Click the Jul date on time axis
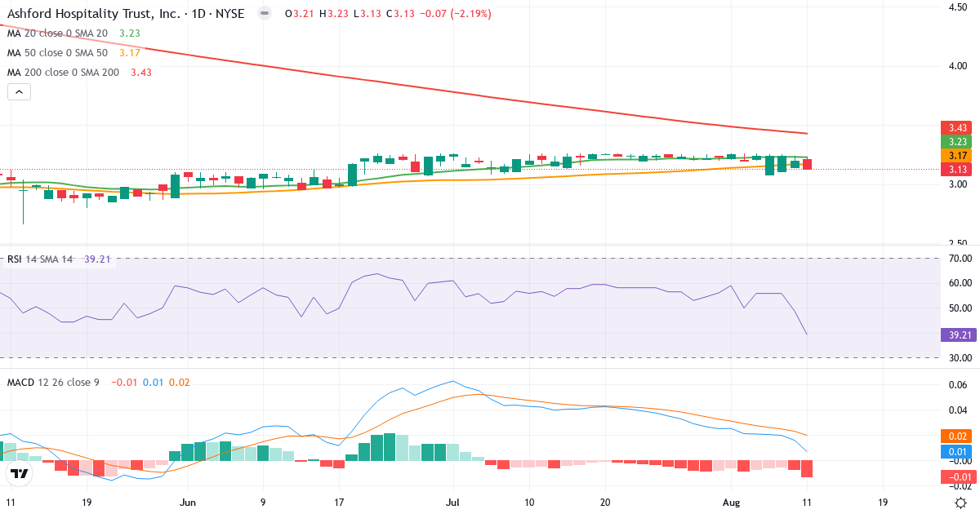Viewport: 980px width, 514px height. tap(454, 503)
